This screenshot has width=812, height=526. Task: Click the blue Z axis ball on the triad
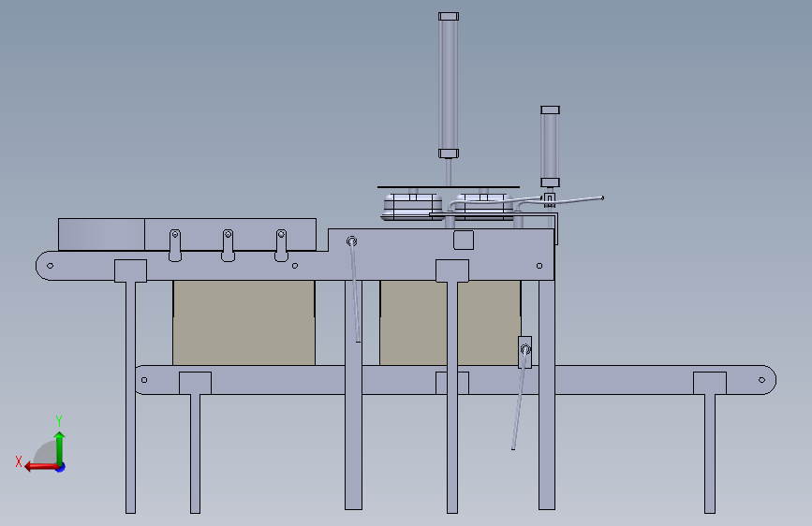pos(61,467)
